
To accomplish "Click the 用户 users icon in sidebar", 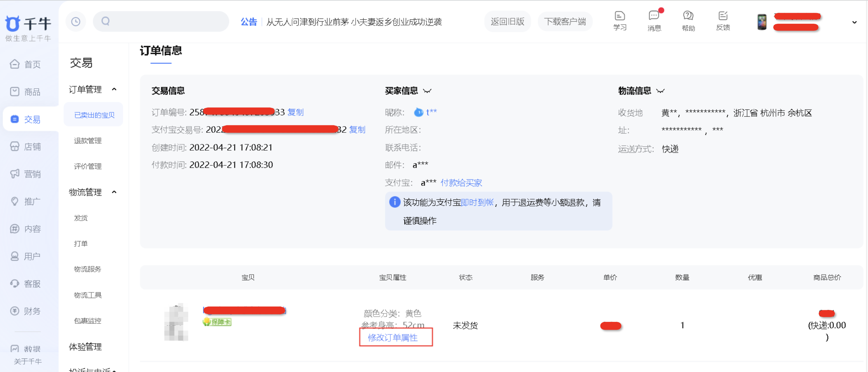I will coord(14,256).
